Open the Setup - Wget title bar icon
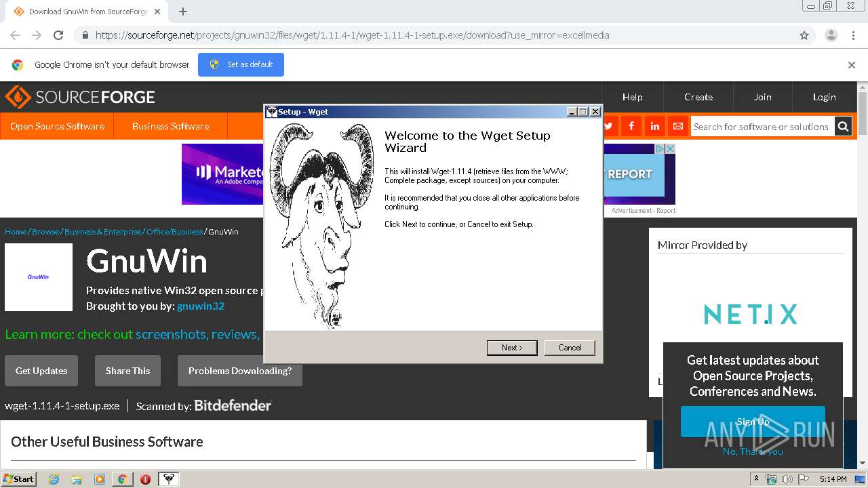 point(272,112)
